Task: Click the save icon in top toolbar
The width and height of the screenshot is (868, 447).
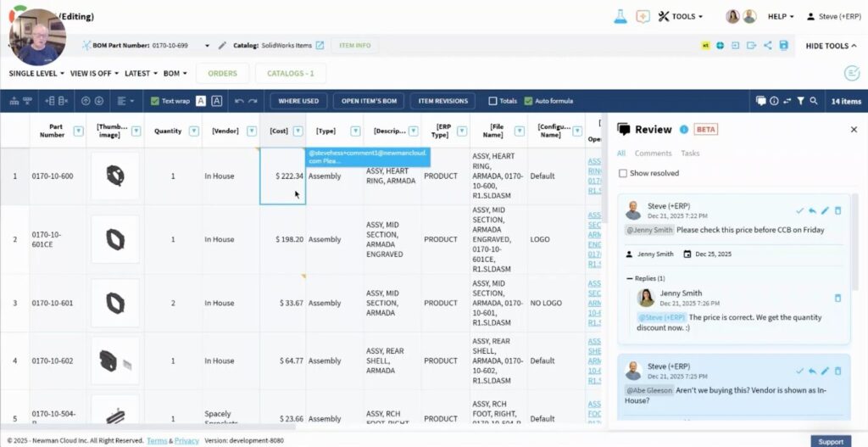Action: (784, 46)
